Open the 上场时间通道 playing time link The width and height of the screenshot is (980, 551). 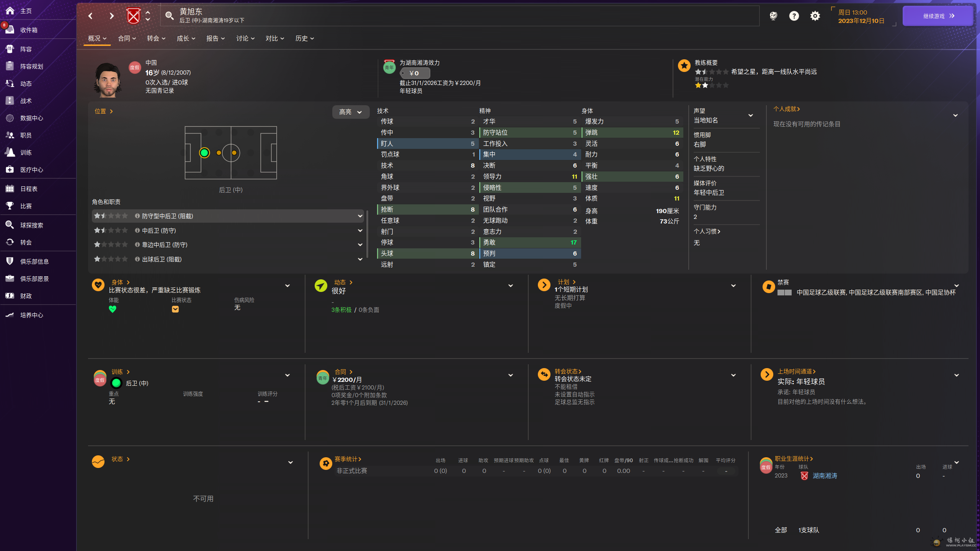point(797,371)
